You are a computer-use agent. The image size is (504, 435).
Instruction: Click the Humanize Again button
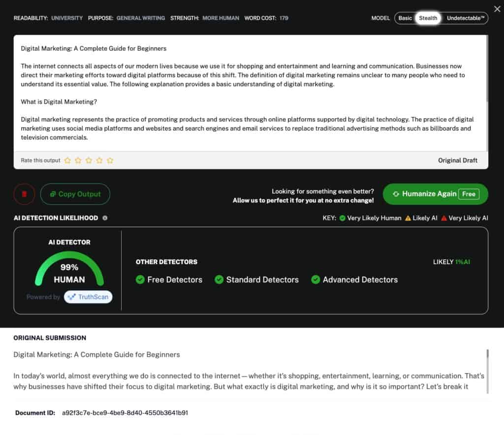click(435, 194)
